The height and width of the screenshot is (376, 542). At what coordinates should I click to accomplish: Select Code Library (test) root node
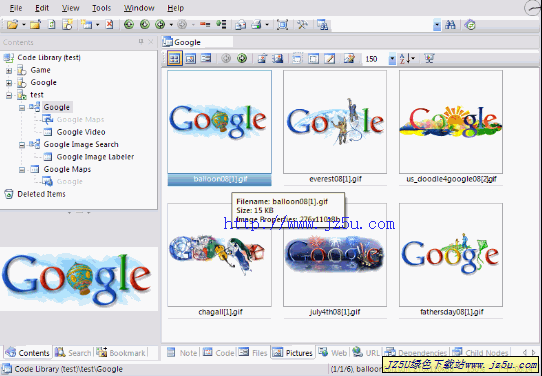(x=49, y=57)
